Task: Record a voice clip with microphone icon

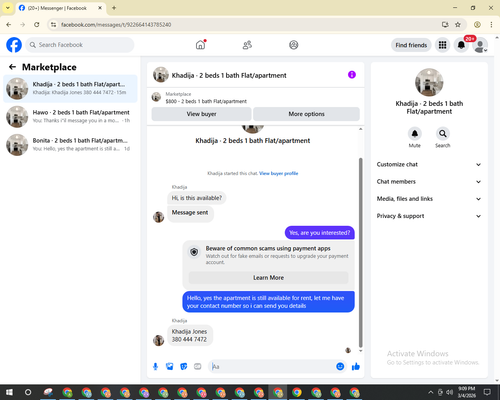Action: (155, 367)
